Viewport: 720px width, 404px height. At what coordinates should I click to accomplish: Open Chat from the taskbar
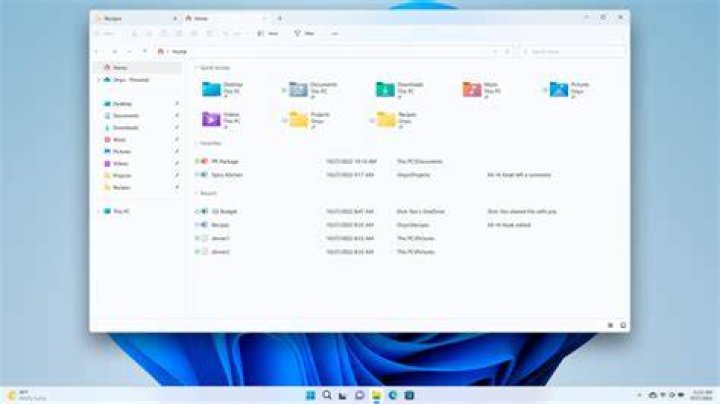[x=360, y=395]
